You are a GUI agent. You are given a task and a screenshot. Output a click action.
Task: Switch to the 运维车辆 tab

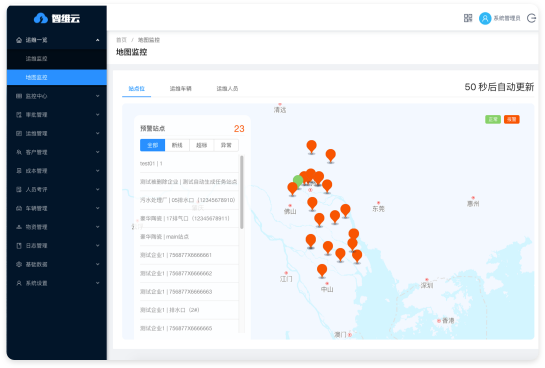click(x=180, y=89)
